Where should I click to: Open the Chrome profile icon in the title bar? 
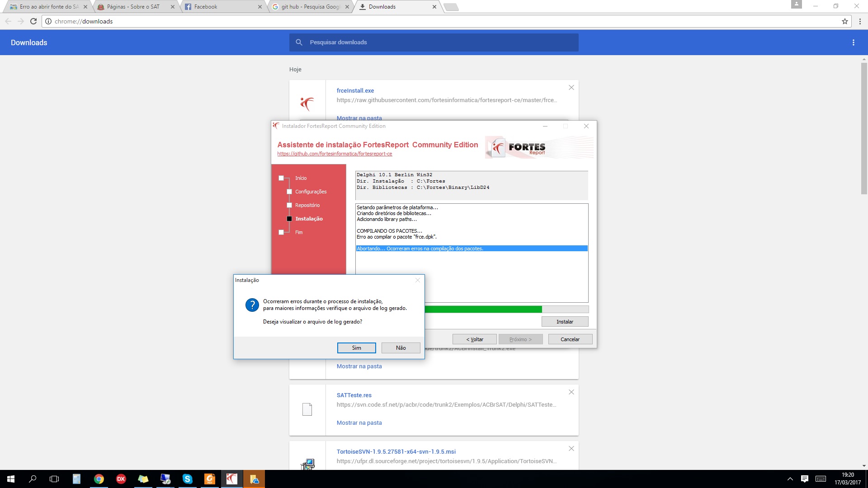796,5
